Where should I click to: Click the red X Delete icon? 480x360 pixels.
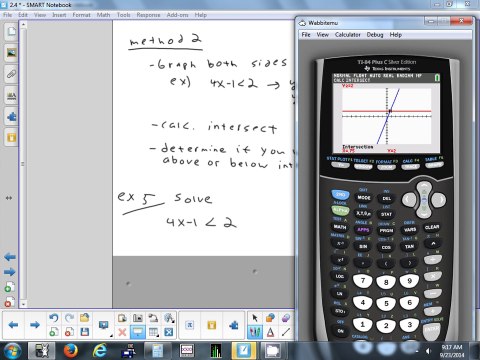[x=122, y=332]
